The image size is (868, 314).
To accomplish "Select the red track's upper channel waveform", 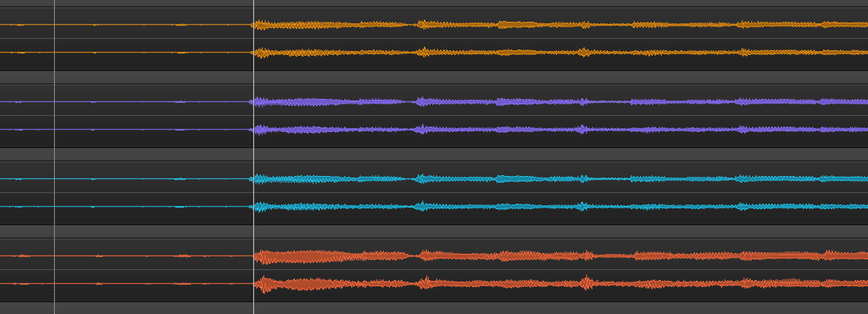I will tap(561, 256).
